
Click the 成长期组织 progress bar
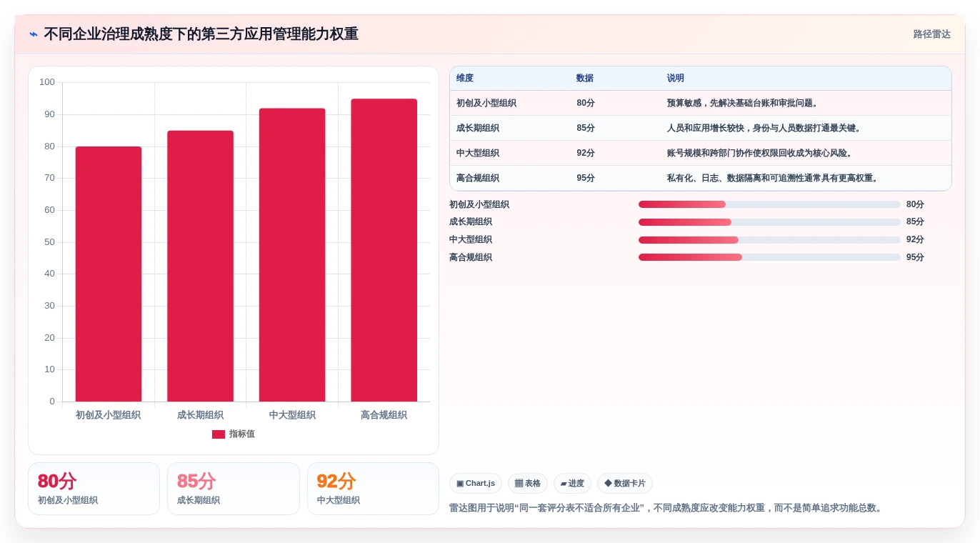click(769, 222)
